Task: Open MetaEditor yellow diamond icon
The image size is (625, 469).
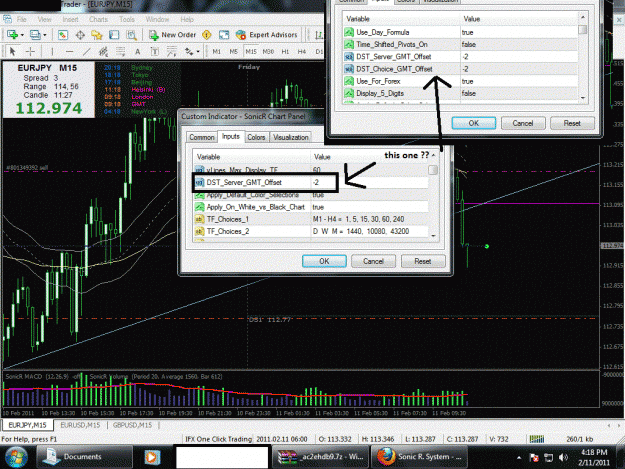Action: [x=206, y=35]
